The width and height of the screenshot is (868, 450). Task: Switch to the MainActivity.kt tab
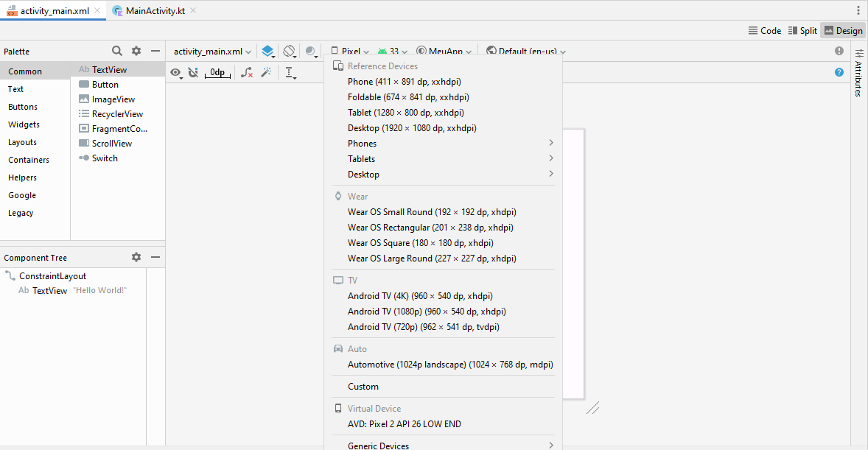click(155, 11)
